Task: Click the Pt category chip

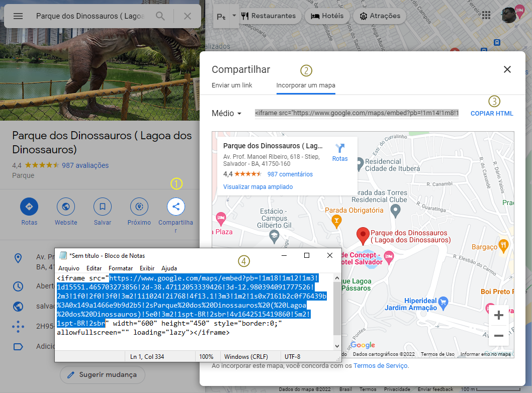Action: coord(222,16)
